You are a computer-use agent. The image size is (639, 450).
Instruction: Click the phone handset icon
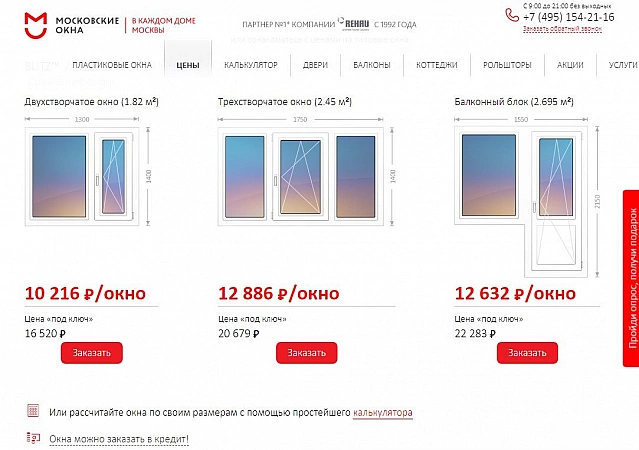pos(512,15)
